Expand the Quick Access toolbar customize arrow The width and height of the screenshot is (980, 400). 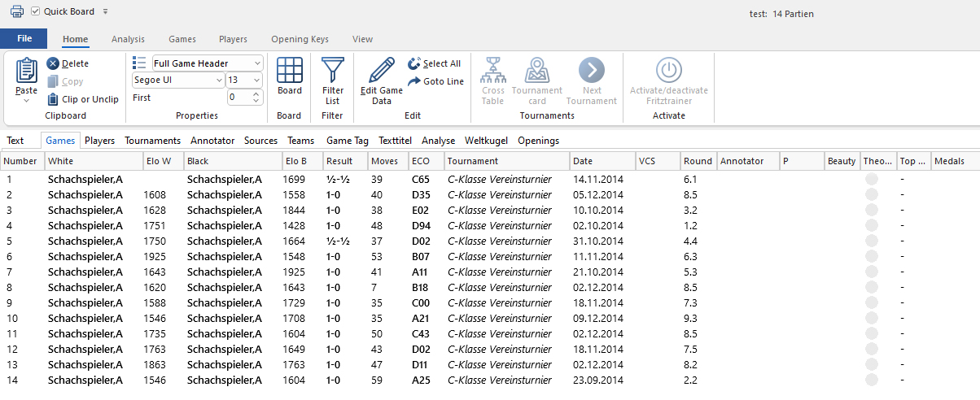(x=106, y=11)
